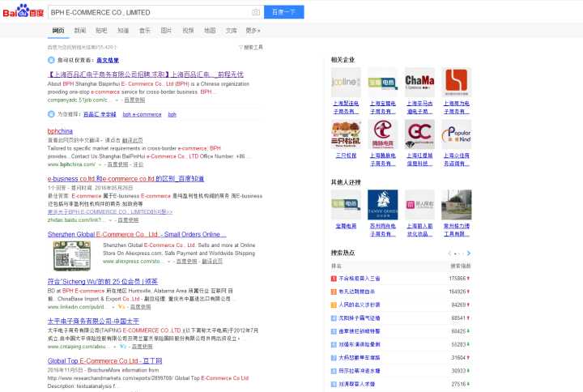The image size is (583, 392).
Task: Open the 图片 images tab
Action: tap(166, 30)
